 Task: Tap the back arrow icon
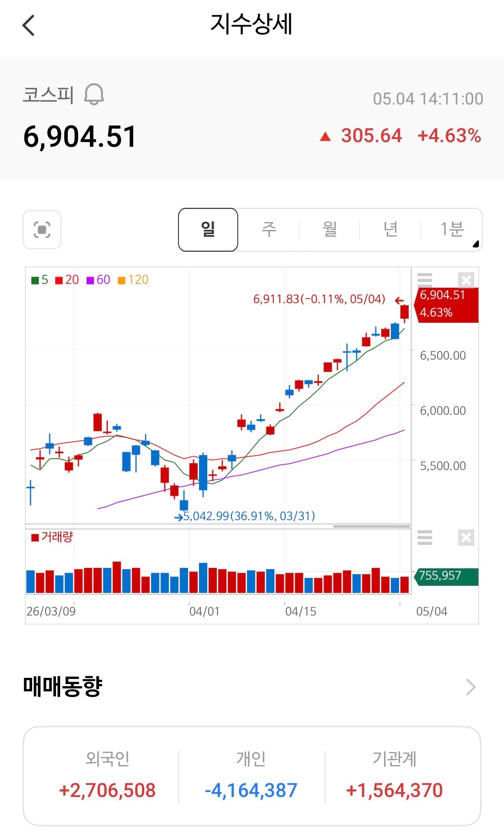point(28,26)
